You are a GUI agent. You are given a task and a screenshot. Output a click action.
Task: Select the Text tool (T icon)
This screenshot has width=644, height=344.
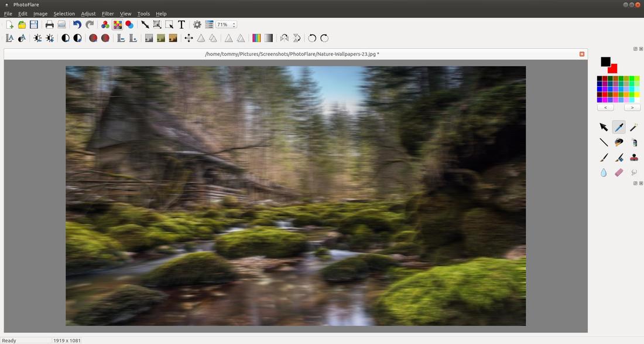point(181,25)
